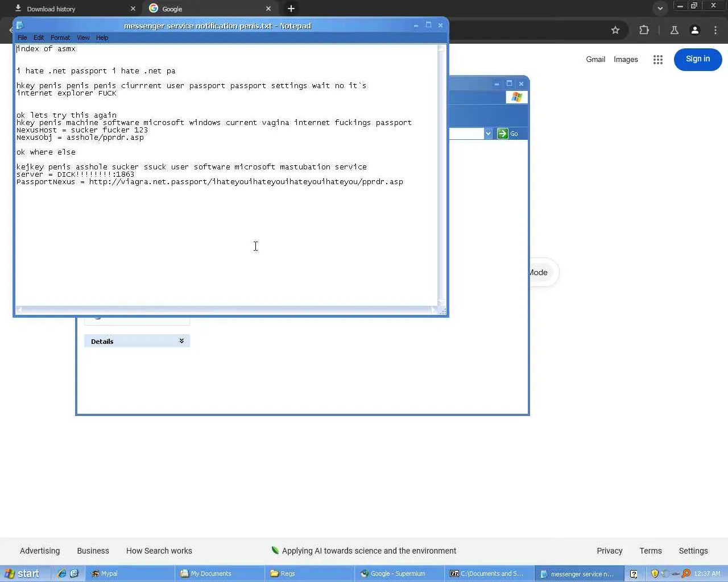Click the green Go arrow in Explorer
728x582 pixels.
click(x=502, y=134)
